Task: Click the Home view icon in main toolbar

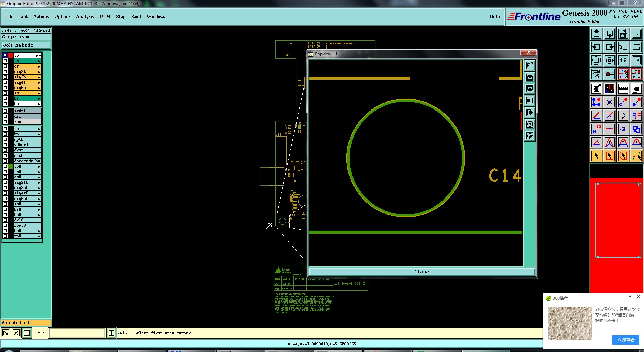Action: coord(623,34)
